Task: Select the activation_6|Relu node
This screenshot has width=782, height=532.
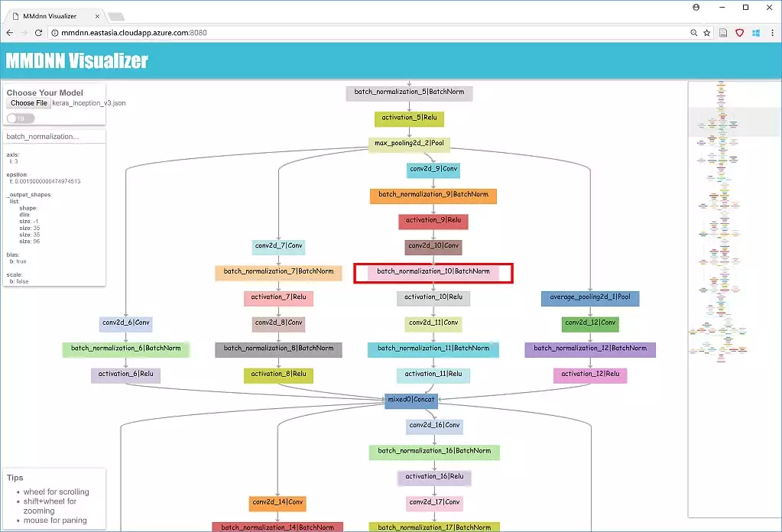Action: [x=125, y=375]
